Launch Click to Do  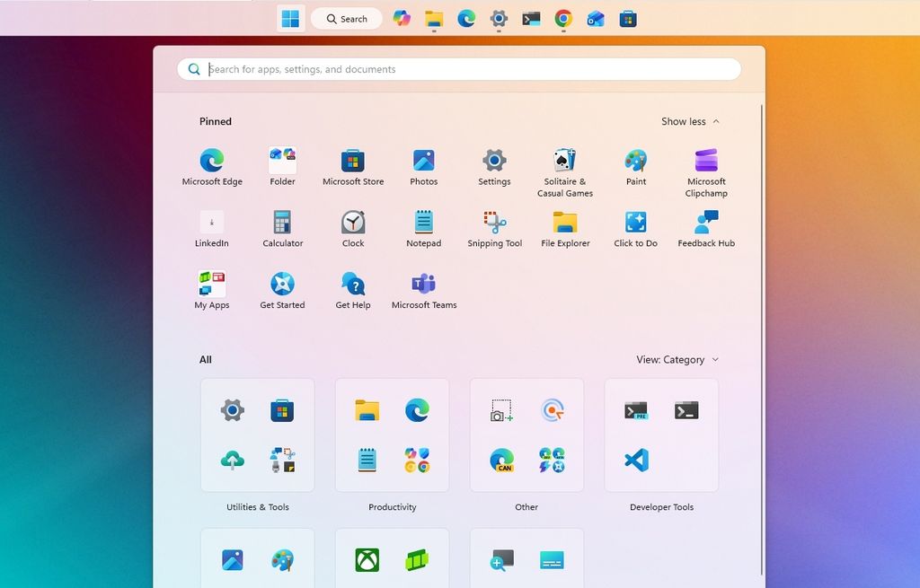[635, 229]
